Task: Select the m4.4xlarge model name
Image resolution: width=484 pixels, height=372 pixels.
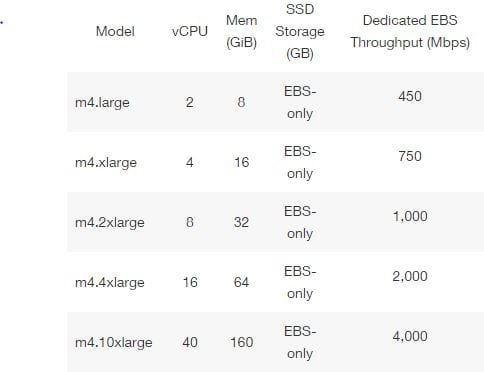Action: tap(110, 282)
